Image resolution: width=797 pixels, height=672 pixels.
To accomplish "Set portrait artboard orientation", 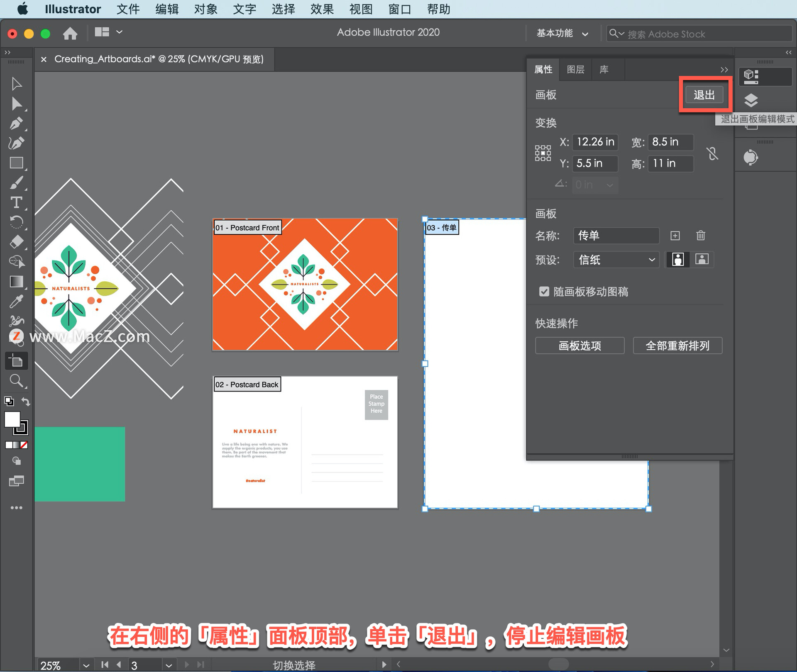I will pos(678,260).
